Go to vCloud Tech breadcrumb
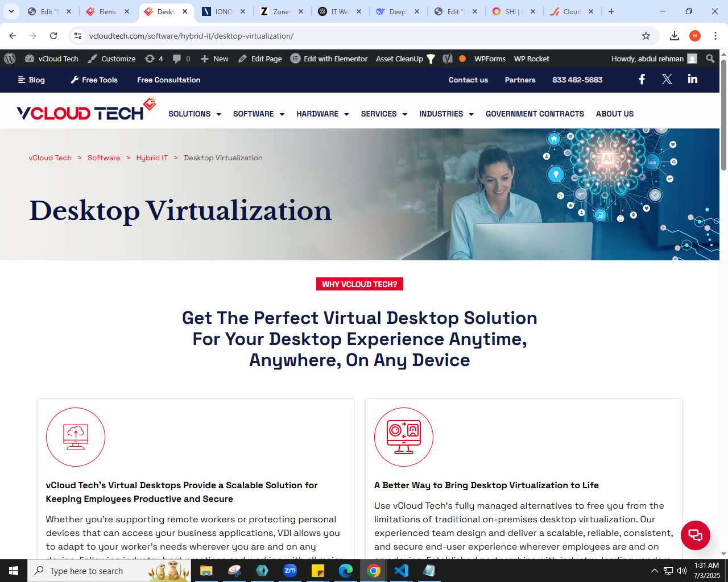Screen dimensions: 728x582 tap(50, 158)
